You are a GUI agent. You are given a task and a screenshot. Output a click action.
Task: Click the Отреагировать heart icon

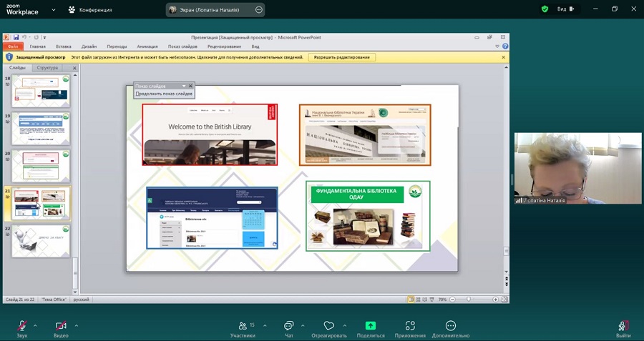(329, 326)
